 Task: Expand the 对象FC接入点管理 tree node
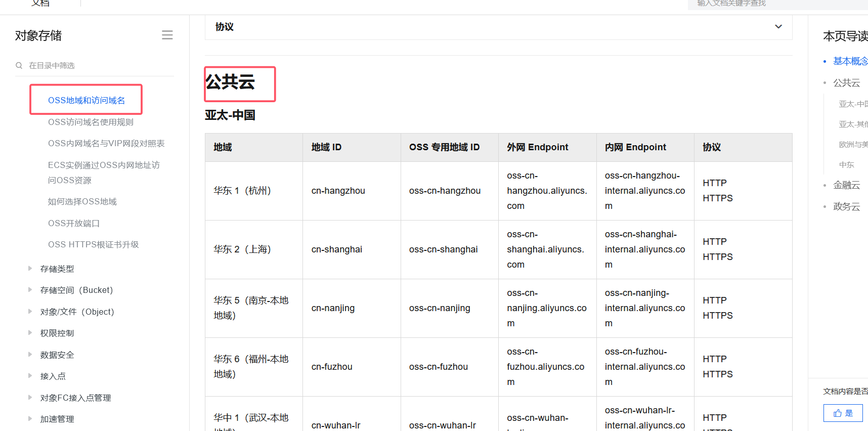(x=30, y=398)
